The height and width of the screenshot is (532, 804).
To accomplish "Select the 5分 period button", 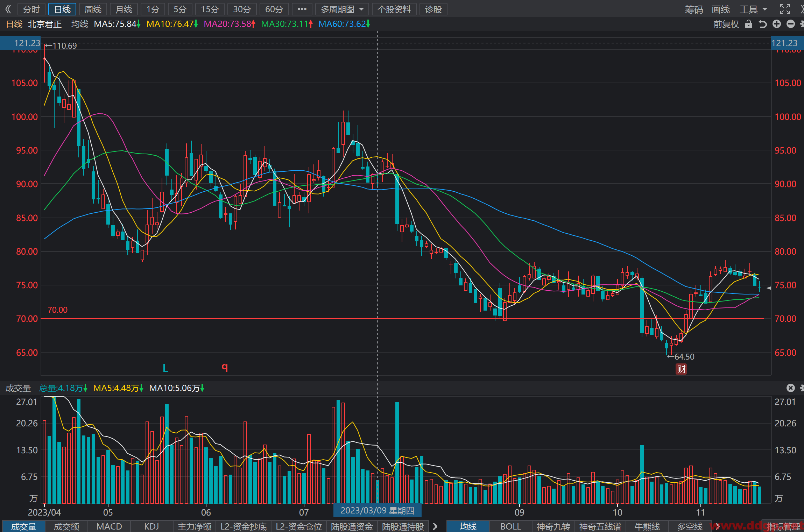I will pos(180,9).
